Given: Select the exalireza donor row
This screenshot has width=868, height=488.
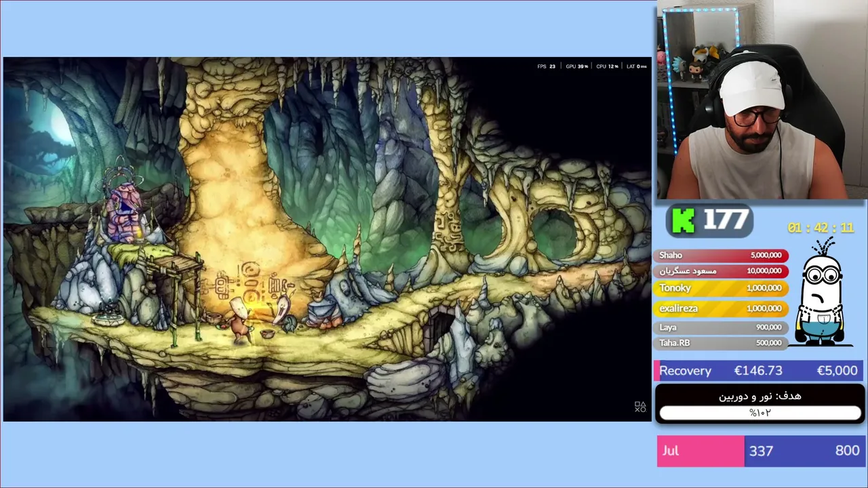Looking at the screenshot, I should point(721,308).
